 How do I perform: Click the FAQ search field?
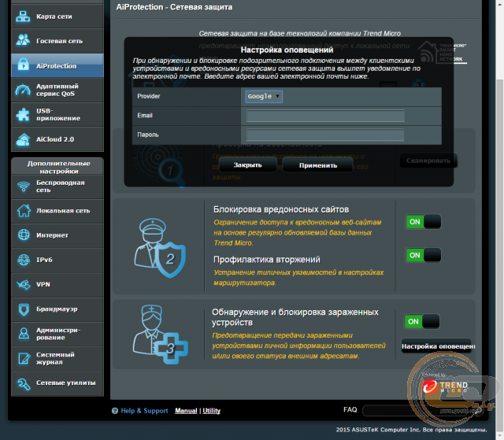point(418,411)
